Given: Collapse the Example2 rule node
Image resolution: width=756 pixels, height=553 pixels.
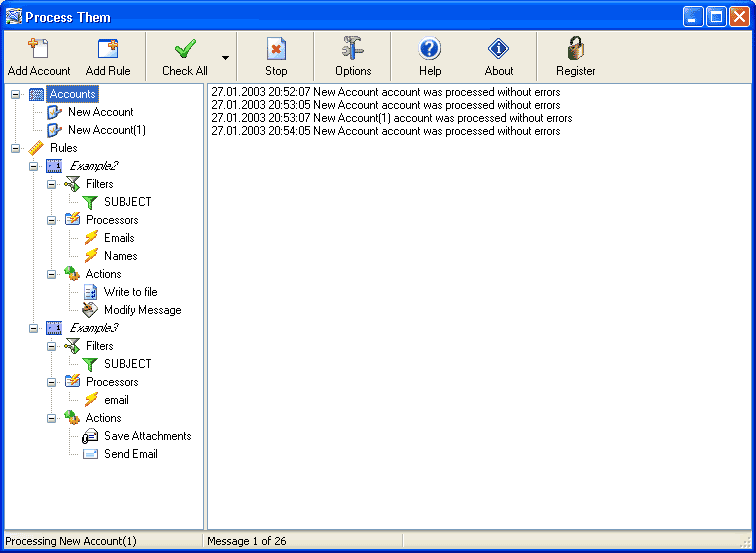Looking at the screenshot, I should [33, 166].
